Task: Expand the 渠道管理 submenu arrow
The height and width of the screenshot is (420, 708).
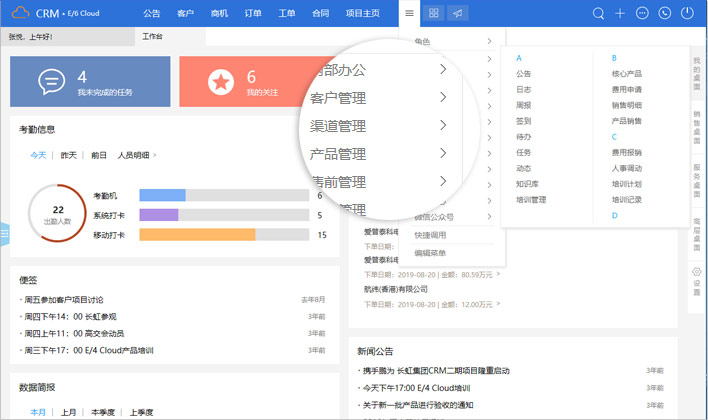Action: pos(443,126)
